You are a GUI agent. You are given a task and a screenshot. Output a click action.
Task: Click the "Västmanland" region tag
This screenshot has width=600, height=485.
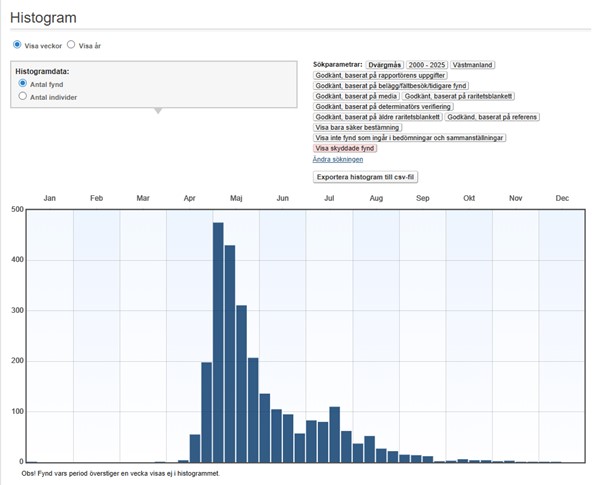475,64
